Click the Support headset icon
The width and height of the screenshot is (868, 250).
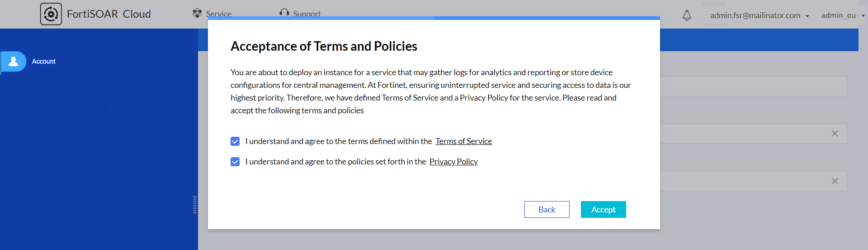284,13
